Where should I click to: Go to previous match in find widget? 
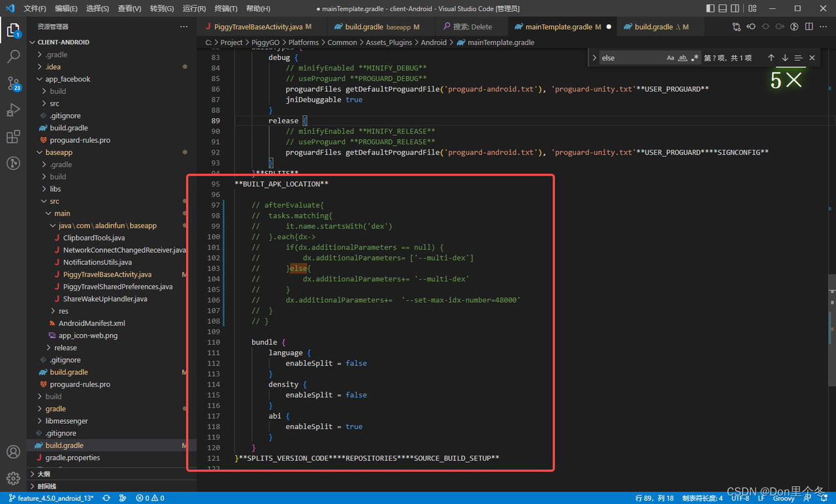[771, 58]
